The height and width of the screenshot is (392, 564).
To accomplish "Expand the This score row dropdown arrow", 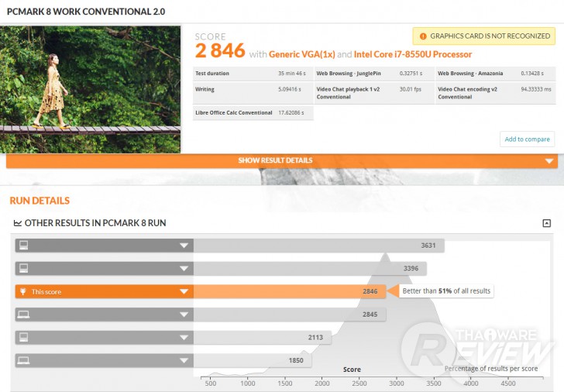I will click(184, 291).
